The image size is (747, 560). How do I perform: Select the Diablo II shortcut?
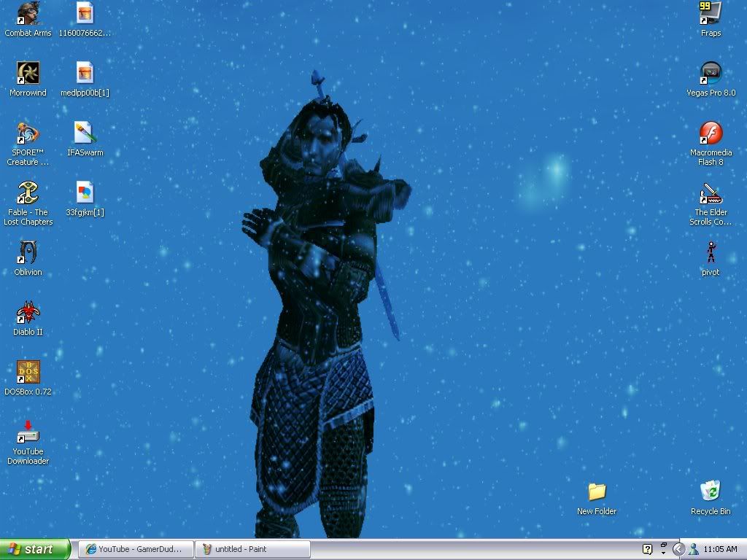(x=28, y=319)
